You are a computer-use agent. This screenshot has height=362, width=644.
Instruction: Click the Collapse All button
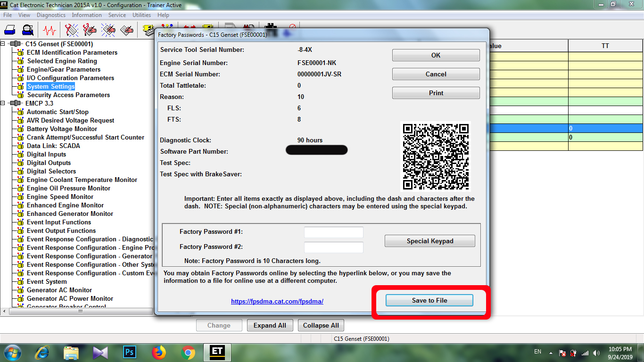pyautogui.click(x=321, y=325)
